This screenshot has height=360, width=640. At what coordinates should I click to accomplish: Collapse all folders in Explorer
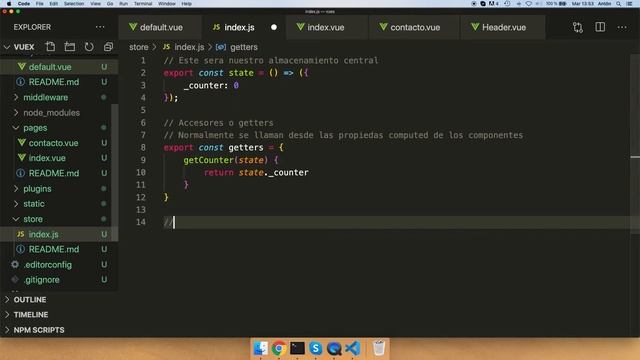(x=108, y=47)
